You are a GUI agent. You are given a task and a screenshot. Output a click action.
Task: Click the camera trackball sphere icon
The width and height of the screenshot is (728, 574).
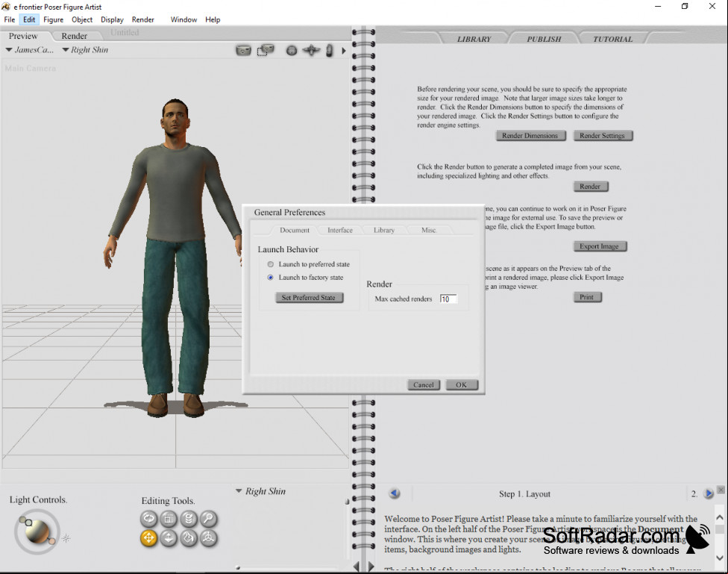pos(292,50)
